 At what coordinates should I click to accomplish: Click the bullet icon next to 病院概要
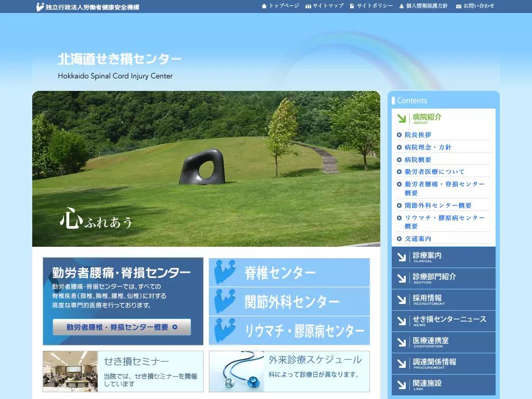[x=399, y=160]
